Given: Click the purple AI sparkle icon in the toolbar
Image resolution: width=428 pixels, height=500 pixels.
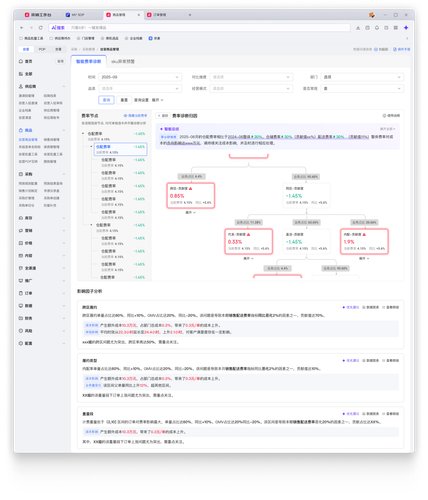Looking at the screenshot, I should (406, 28).
